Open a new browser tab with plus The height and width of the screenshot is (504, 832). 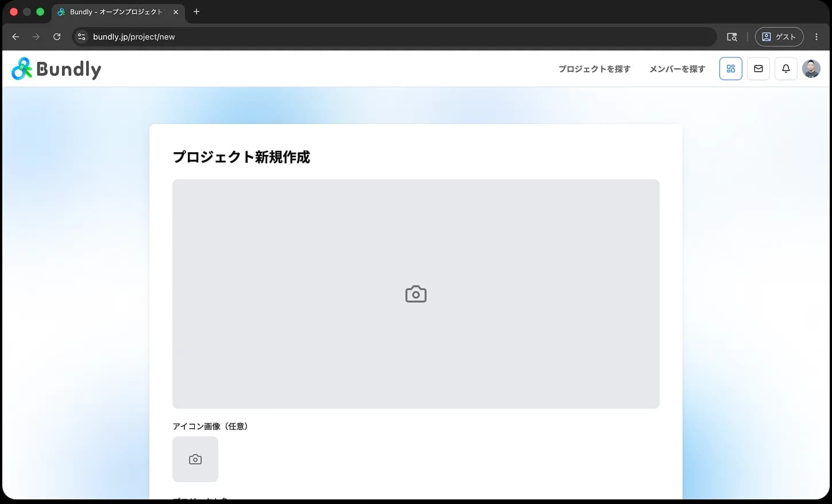pos(197,11)
